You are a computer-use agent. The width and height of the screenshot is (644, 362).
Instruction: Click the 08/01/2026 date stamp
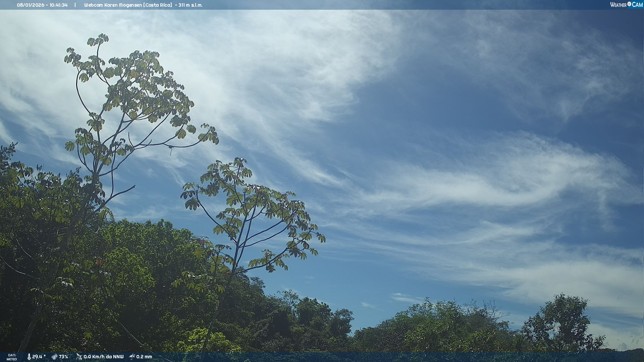[30, 5]
